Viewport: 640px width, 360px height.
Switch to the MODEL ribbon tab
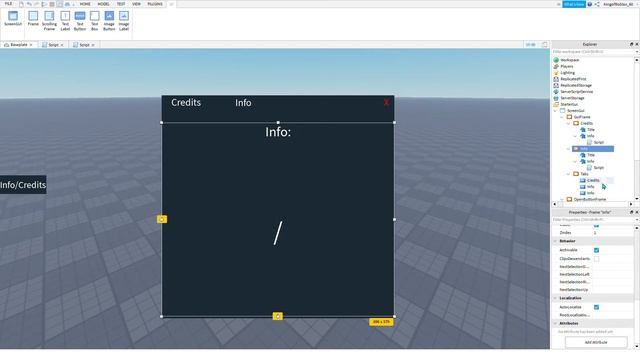coord(103,4)
